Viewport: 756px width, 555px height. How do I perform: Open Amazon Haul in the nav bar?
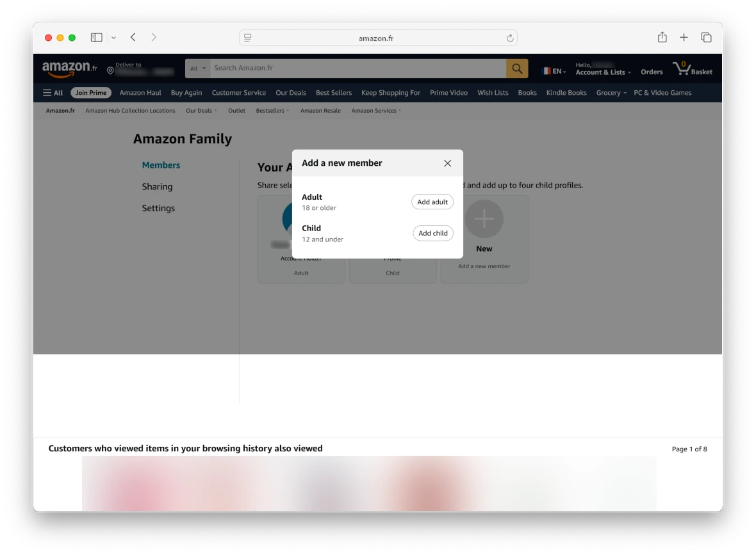(x=140, y=93)
